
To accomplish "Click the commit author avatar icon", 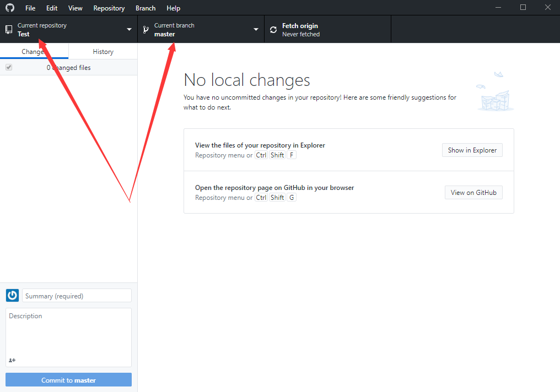I will 12,295.
